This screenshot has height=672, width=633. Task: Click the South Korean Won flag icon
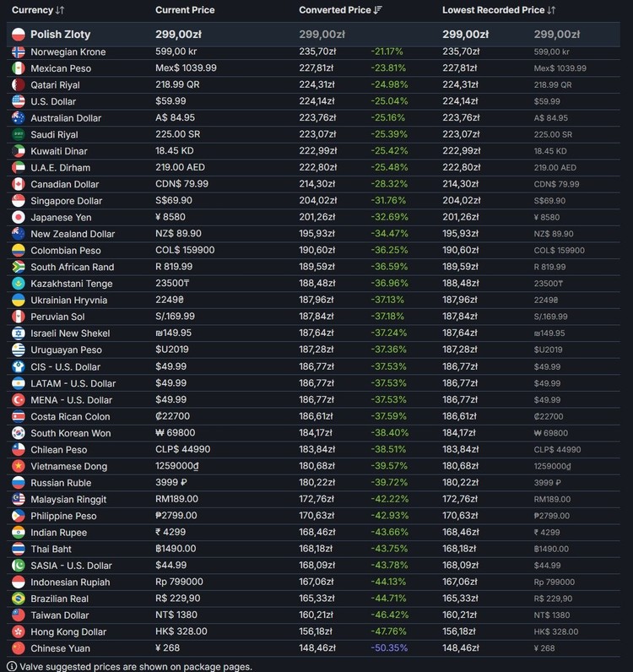[19, 433]
